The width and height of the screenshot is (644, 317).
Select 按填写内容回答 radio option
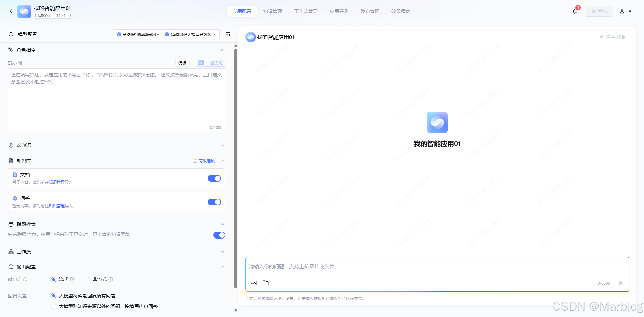click(x=54, y=306)
